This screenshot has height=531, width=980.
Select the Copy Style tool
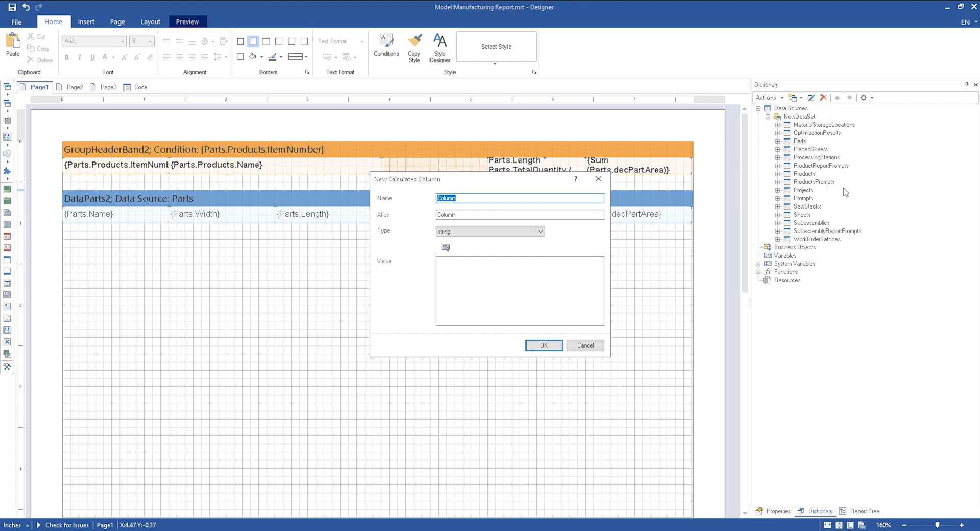[x=414, y=47]
